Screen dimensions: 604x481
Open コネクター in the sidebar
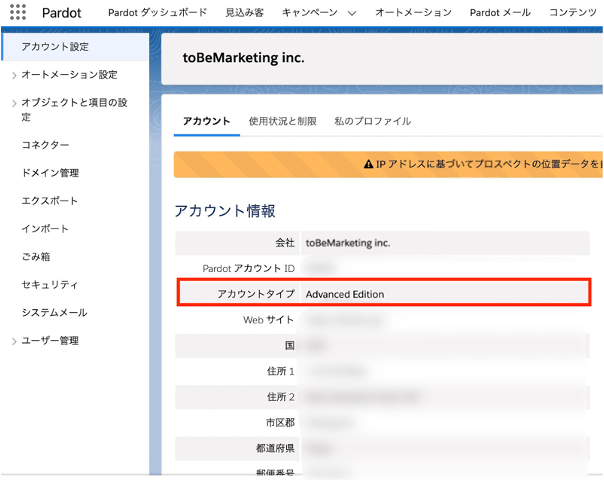(45, 145)
